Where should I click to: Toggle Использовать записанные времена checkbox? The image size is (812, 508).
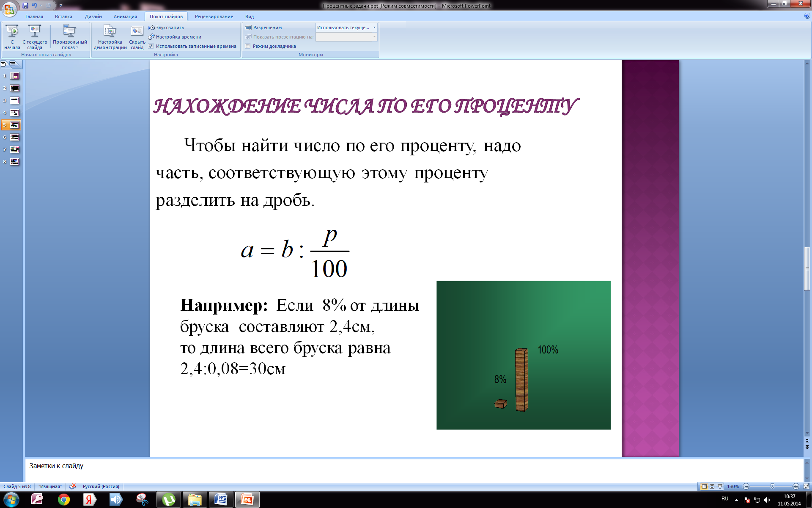point(151,46)
